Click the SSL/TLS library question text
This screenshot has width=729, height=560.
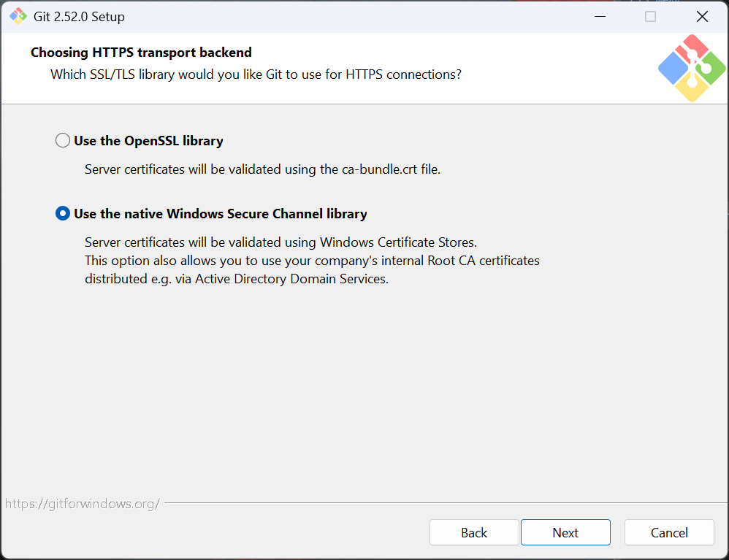tap(256, 74)
